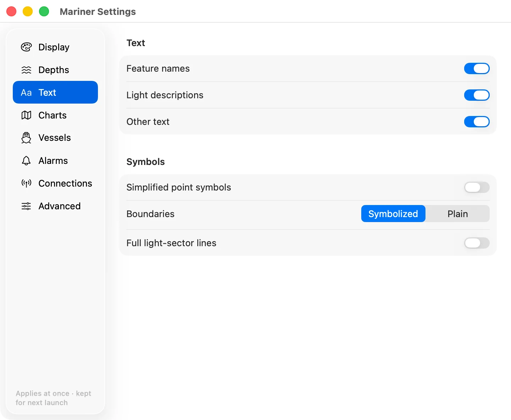This screenshot has height=420, width=511.
Task: Click the Display palette icon
Action: 26,47
